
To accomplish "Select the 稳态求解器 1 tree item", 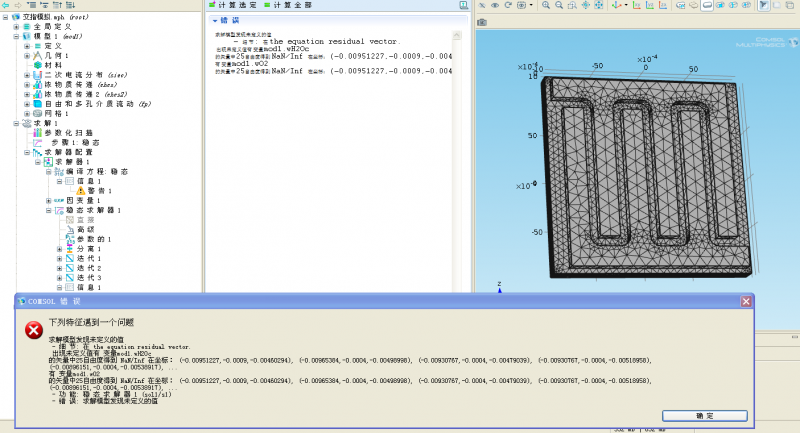I will tap(91, 210).
